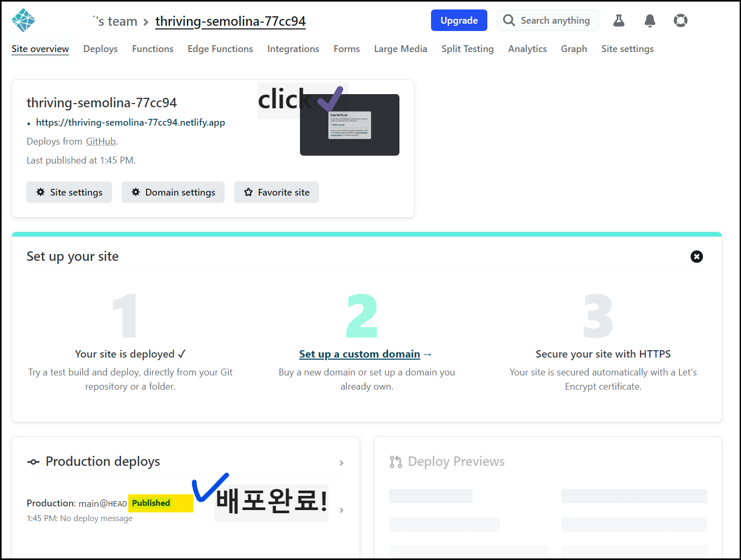The height and width of the screenshot is (560, 741).
Task: Click the '1:45 PM: No deploy message' text
Action: pos(79,518)
